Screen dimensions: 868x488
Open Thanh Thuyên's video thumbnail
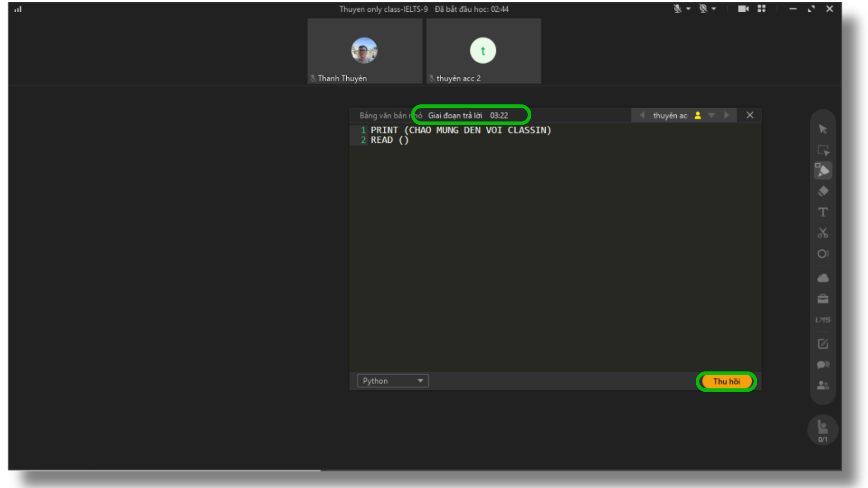coord(364,51)
